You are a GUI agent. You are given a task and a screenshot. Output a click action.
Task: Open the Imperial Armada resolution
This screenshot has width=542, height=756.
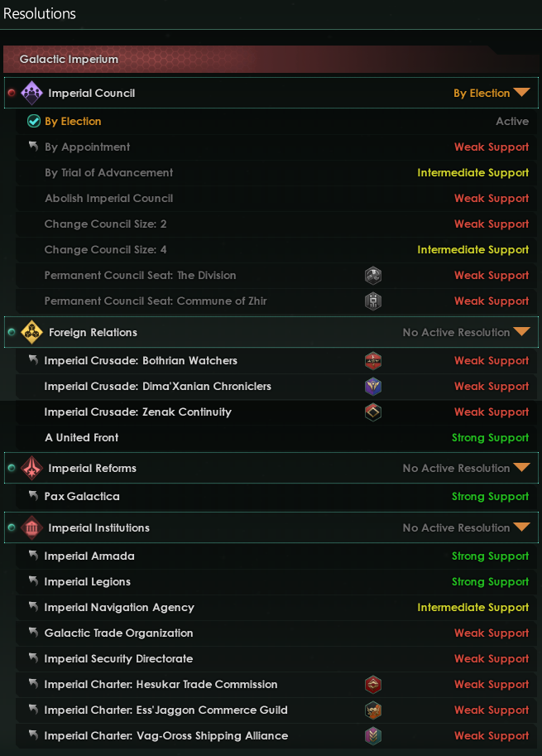[x=89, y=556]
